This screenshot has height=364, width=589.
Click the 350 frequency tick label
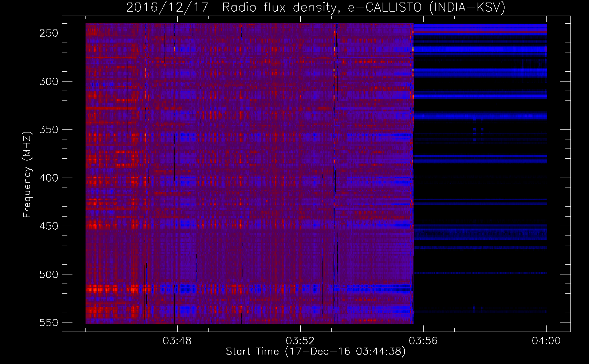tap(49, 130)
